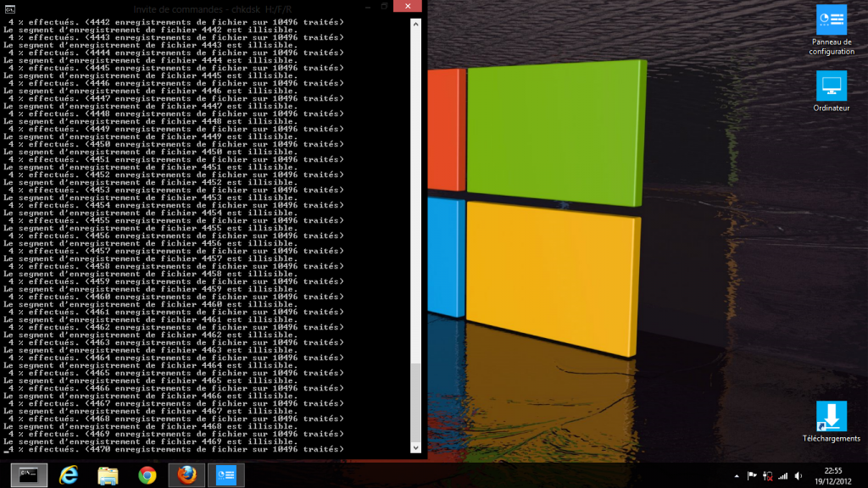Switch to Command Prompt in the taskbar
Viewport: 868px width, 488px height.
click(x=29, y=475)
